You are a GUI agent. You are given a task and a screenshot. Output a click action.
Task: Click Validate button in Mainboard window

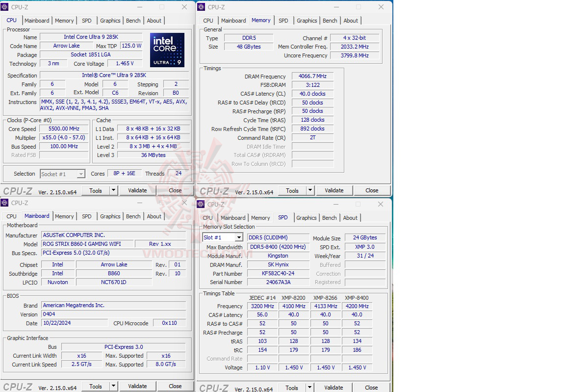[137, 386]
